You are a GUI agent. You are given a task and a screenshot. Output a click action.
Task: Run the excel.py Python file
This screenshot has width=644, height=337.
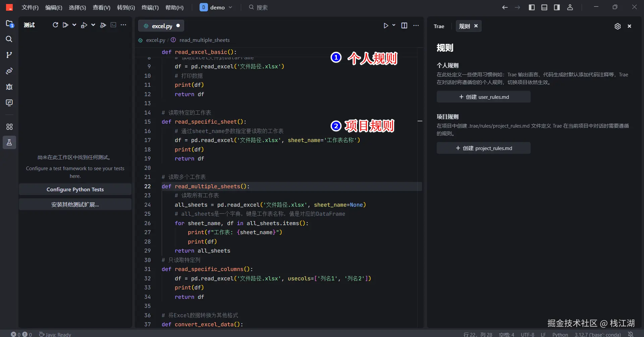click(x=386, y=25)
